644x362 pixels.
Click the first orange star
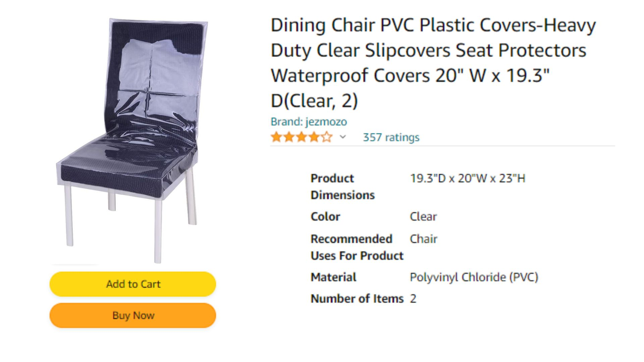277,137
